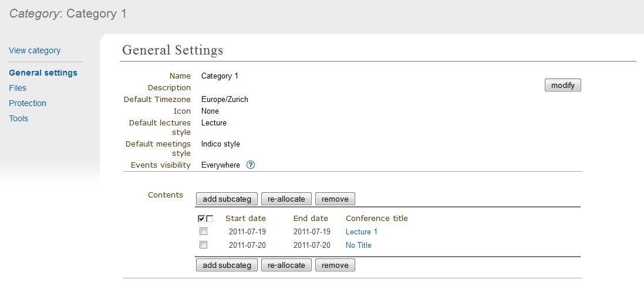Open the No Title conference link
This screenshot has height=286, width=644.
pos(359,246)
